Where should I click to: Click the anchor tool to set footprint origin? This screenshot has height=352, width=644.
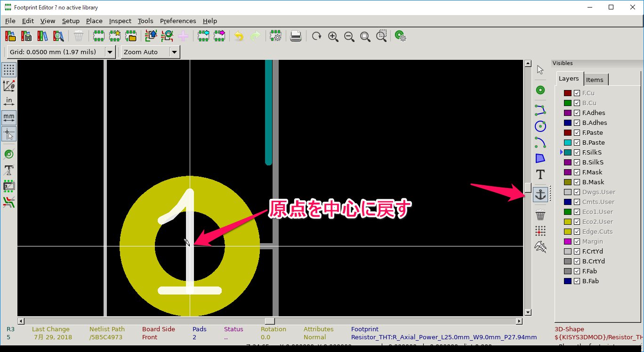tap(540, 195)
